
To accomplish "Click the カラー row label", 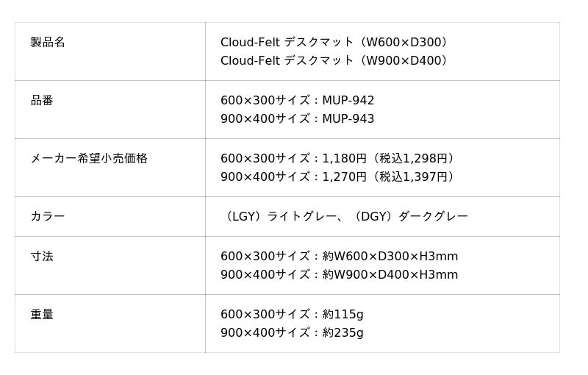I will pyautogui.click(x=48, y=216).
